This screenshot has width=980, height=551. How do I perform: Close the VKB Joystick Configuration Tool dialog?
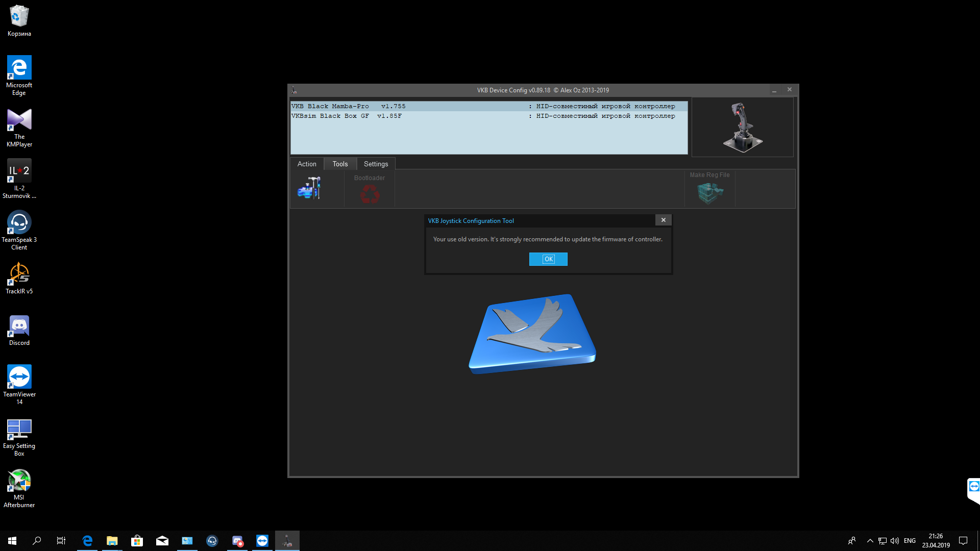(663, 220)
